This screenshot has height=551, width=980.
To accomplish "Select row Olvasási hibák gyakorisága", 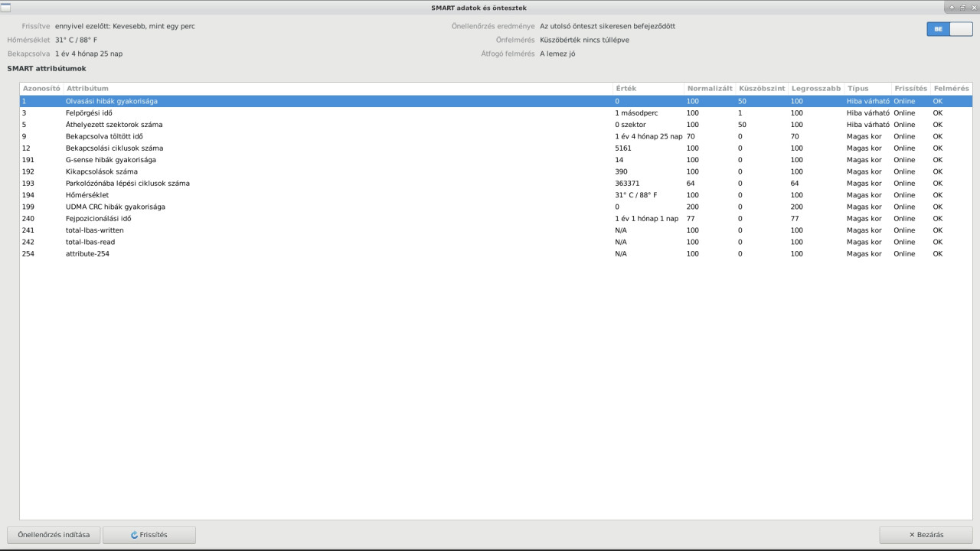I will (x=496, y=101).
